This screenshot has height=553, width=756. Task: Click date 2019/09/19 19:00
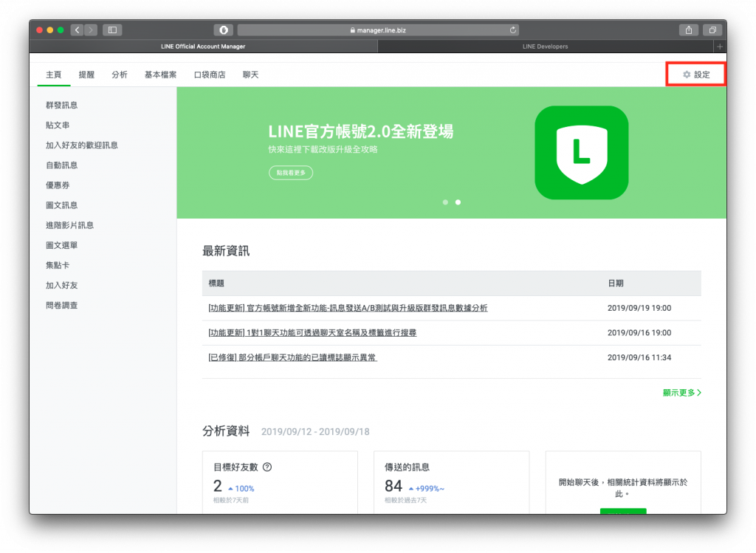pyautogui.click(x=639, y=308)
